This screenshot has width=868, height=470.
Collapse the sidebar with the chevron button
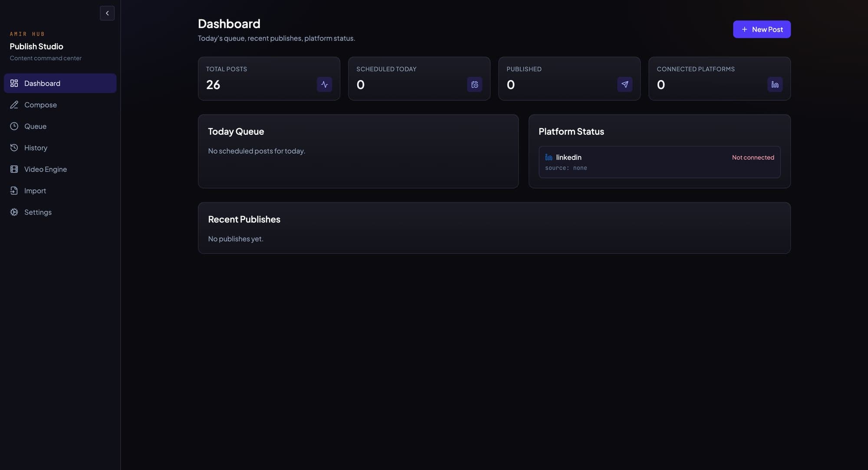[x=107, y=13]
